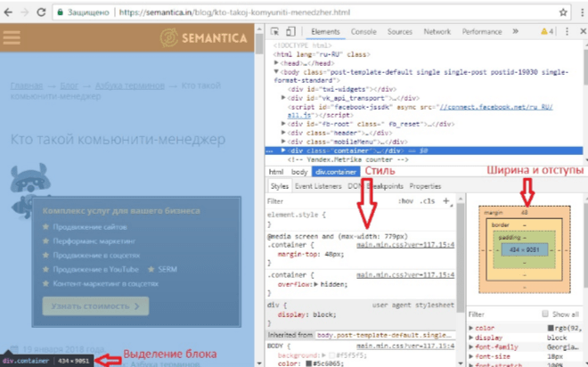
Task: Open main.min.css link for BODY rule
Action: pos(405,346)
